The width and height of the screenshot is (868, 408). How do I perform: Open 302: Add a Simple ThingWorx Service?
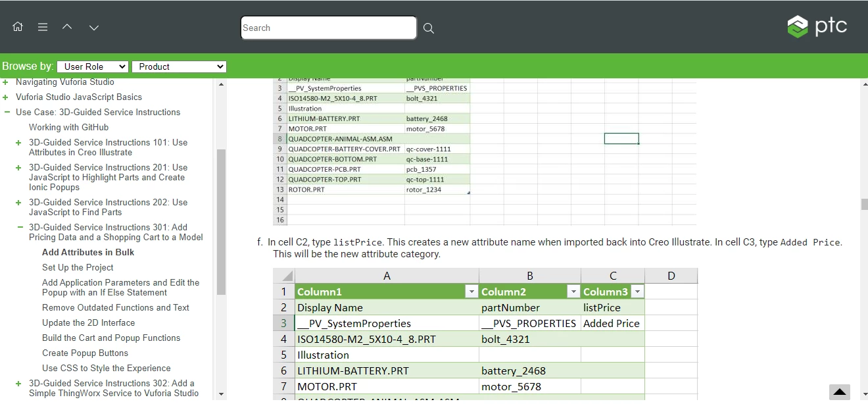[x=114, y=388]
